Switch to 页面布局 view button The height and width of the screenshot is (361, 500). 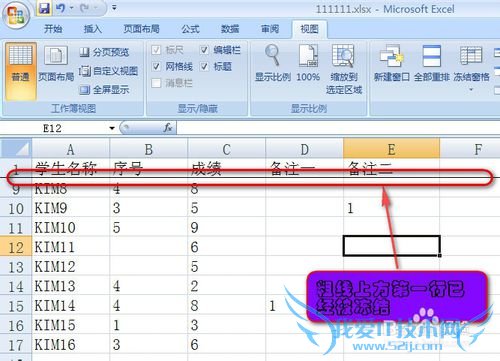point(56,64)
